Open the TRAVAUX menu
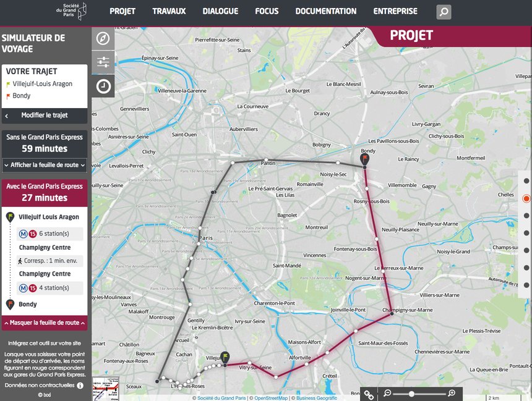The height and width of the screenshot is (401, 532). click(169, 11)
